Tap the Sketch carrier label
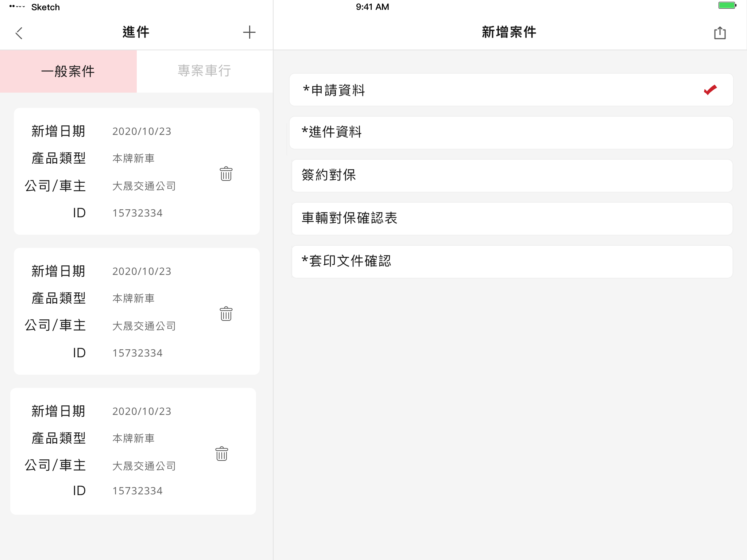Image resolution: width=747 pixels, height=560 pixels. [46, 7]
